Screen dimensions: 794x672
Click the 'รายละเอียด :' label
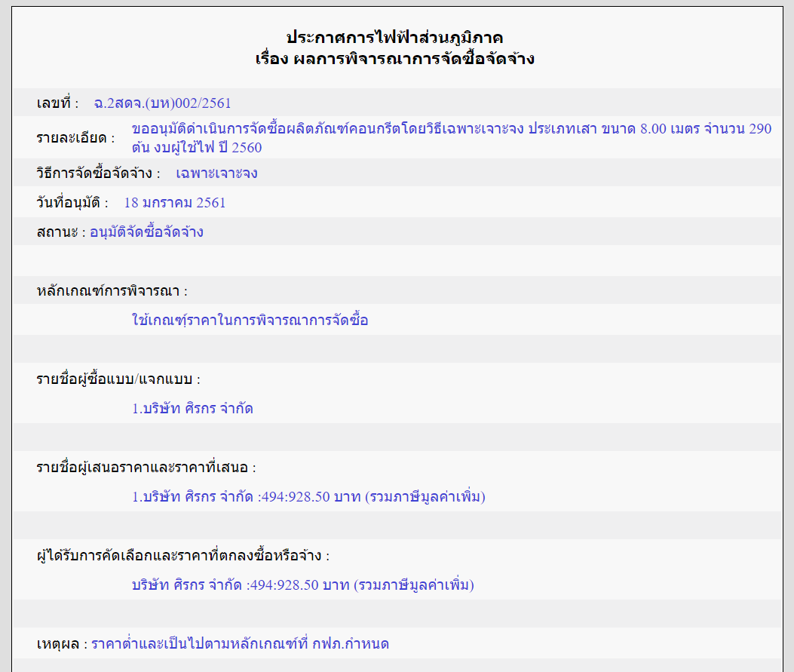[76, 138]
